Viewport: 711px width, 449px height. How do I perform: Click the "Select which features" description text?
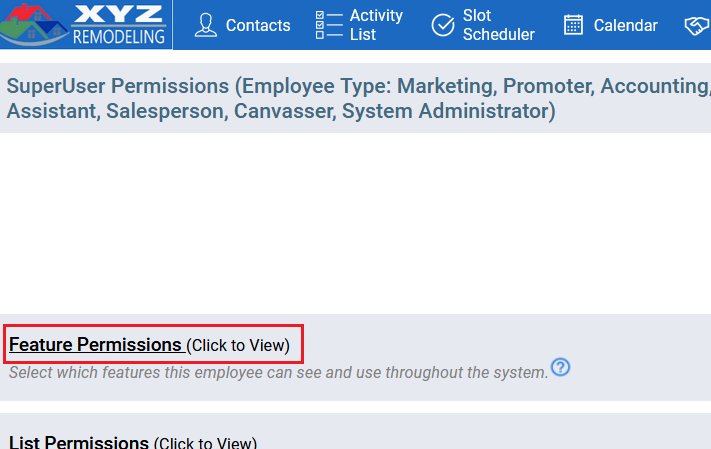coord(279,373)
